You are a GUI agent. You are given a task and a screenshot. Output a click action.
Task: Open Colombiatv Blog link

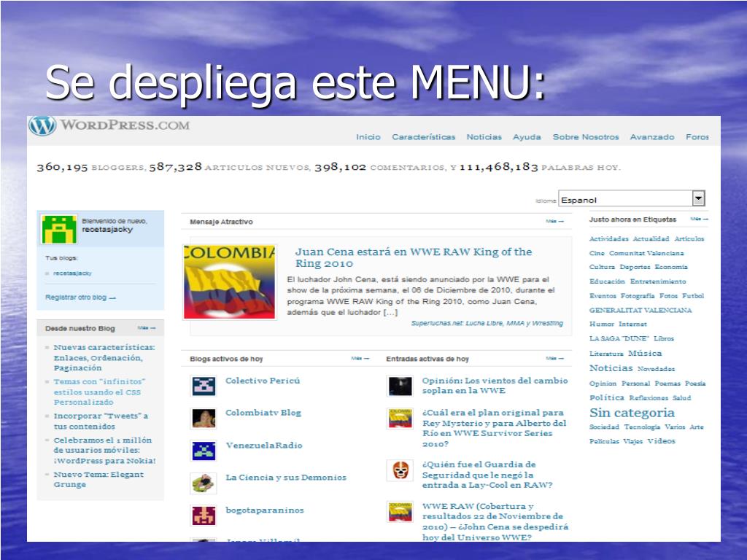pyautogui.click(x=263, y=413)
